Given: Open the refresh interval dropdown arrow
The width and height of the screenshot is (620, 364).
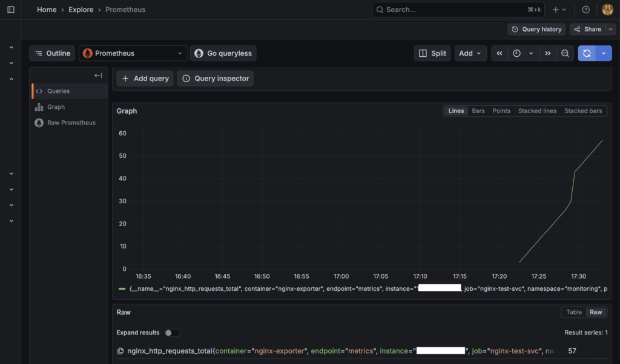Looking at the screenshot, I should coord(604,53).
